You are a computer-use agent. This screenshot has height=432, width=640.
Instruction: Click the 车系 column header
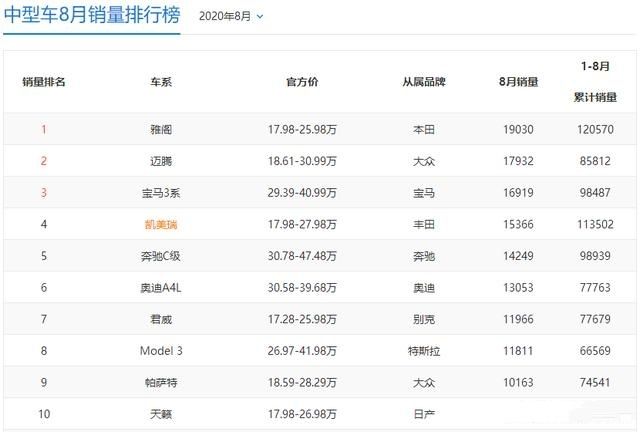pos(161,82)
